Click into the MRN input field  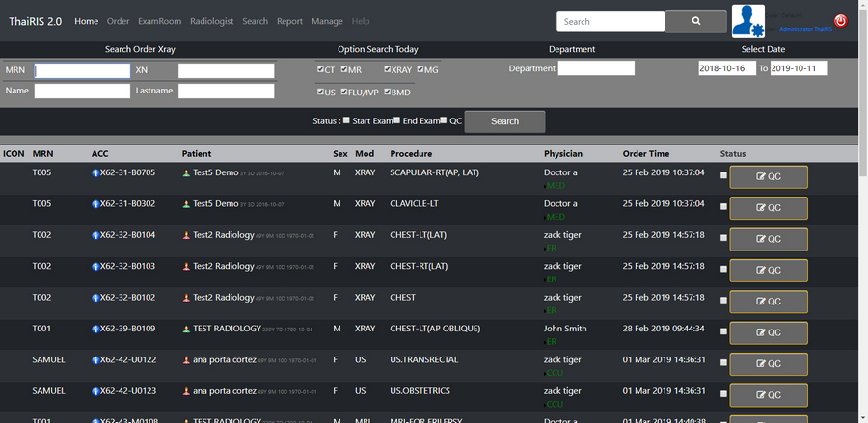coord(82,70)
